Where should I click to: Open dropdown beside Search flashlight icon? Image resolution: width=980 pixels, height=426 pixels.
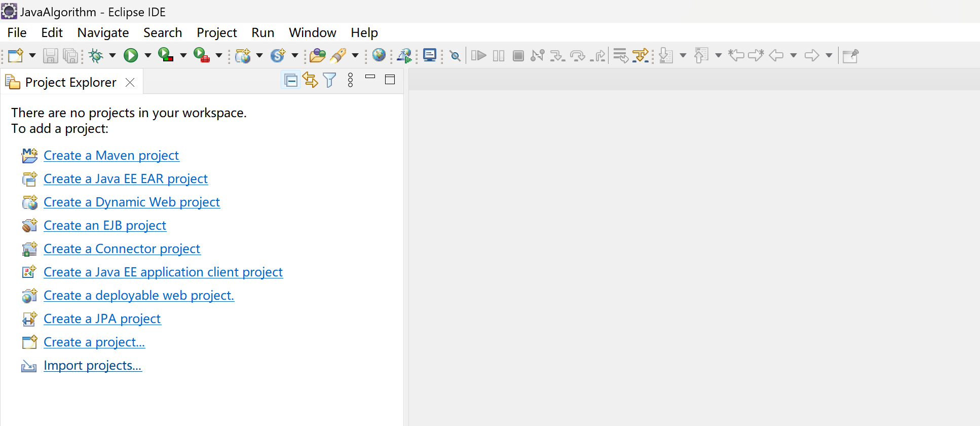[x=355, y=55]
